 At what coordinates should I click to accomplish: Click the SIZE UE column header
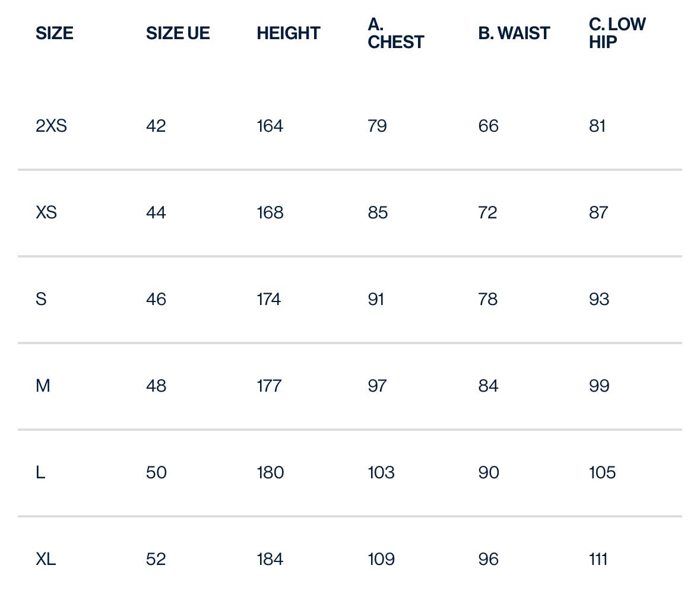point(178,33)
